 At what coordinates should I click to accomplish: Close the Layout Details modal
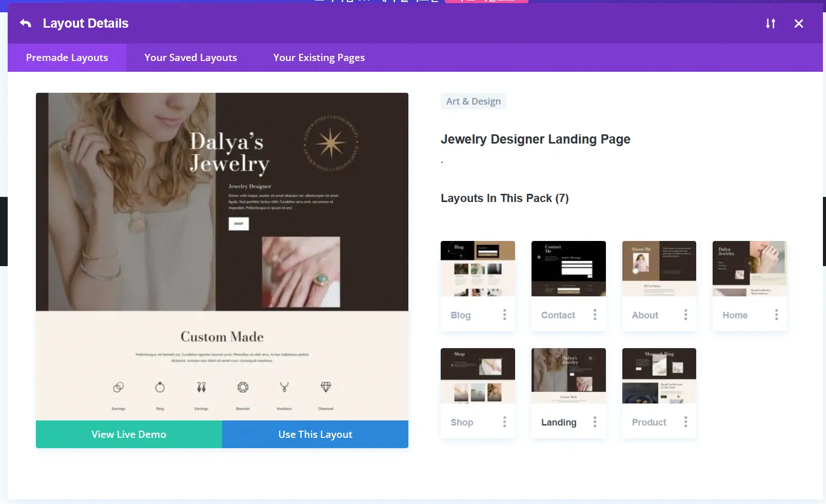[x=798, y=24]
